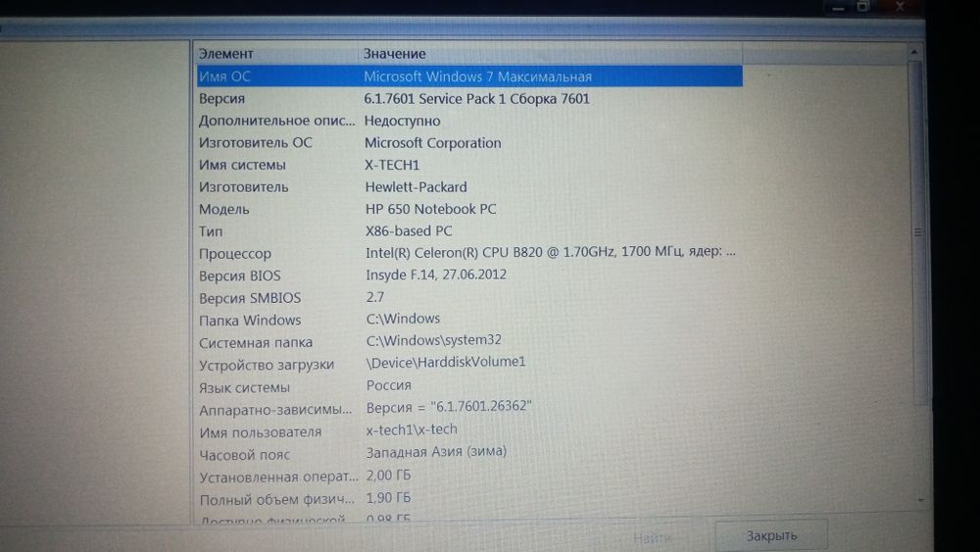
Task: Select the Системная папка row label
Action: 256,342
